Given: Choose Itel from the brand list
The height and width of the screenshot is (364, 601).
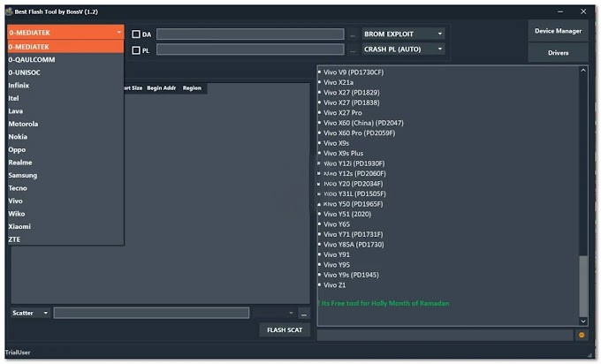Looking at the screenshot, I should [65, 98].
